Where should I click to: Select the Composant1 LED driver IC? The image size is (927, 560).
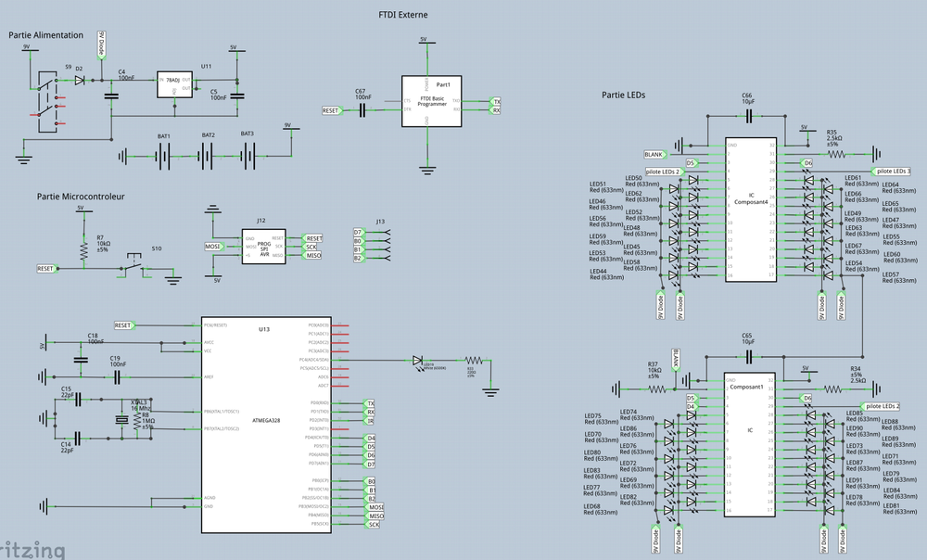(750, 445)
